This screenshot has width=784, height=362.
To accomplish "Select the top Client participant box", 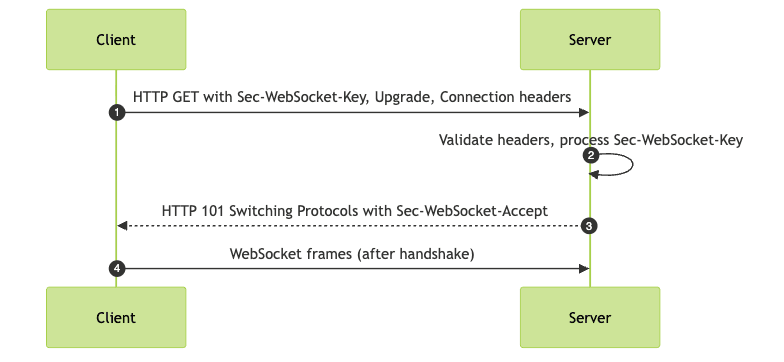I will (116, 40).
